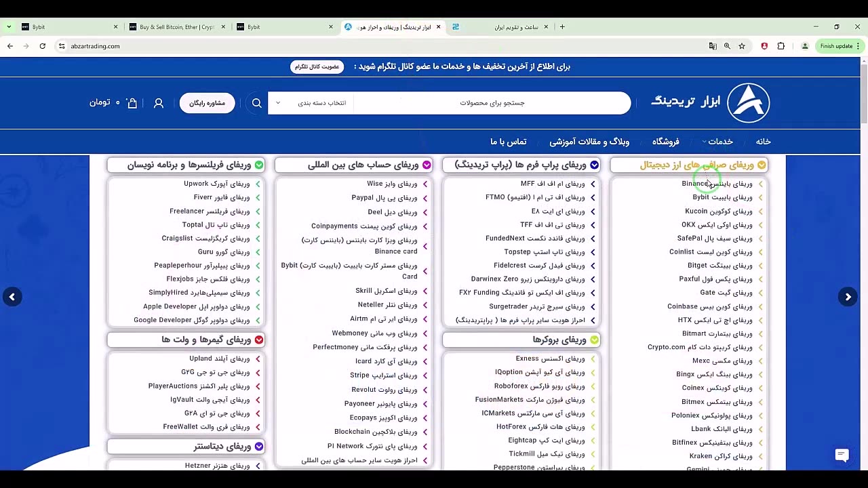This screenshot has height=488, width=868.
Task: Open IQoption verification link
Action: 540,372
